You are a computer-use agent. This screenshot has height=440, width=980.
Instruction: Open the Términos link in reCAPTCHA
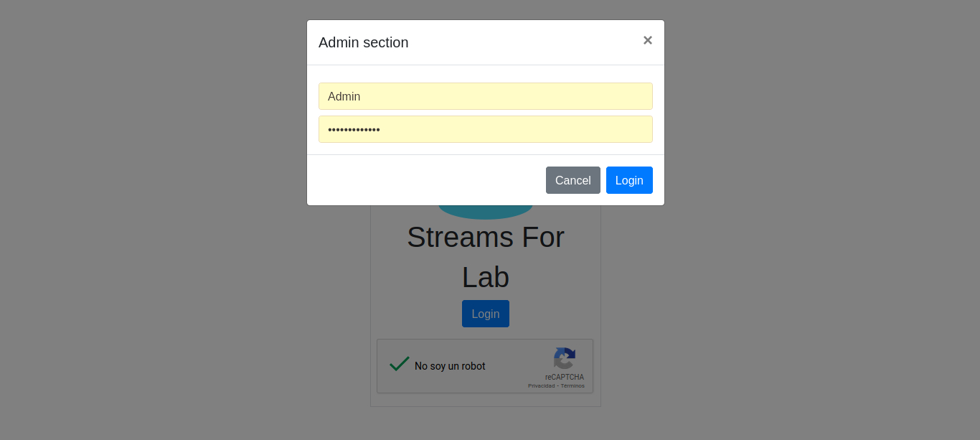click(573, 386)
